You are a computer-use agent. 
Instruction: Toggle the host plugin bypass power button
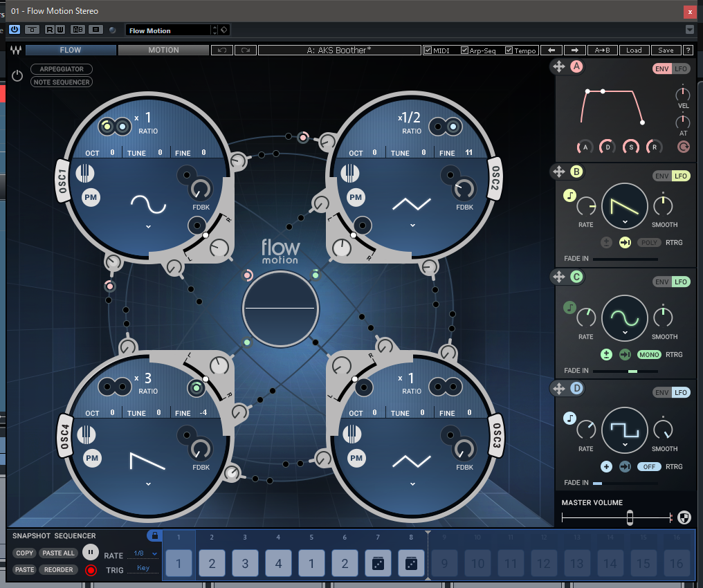coord(15,30)
